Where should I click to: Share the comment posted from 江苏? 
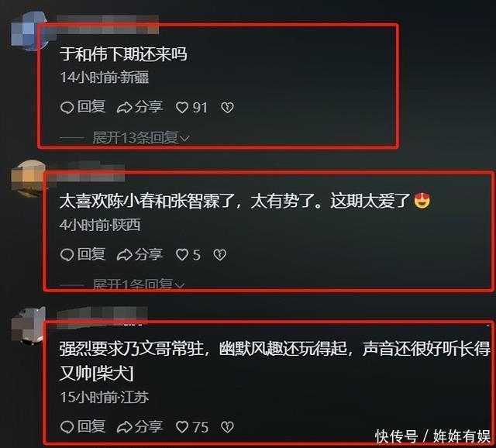pyautogui.click(x=139, y=426)
